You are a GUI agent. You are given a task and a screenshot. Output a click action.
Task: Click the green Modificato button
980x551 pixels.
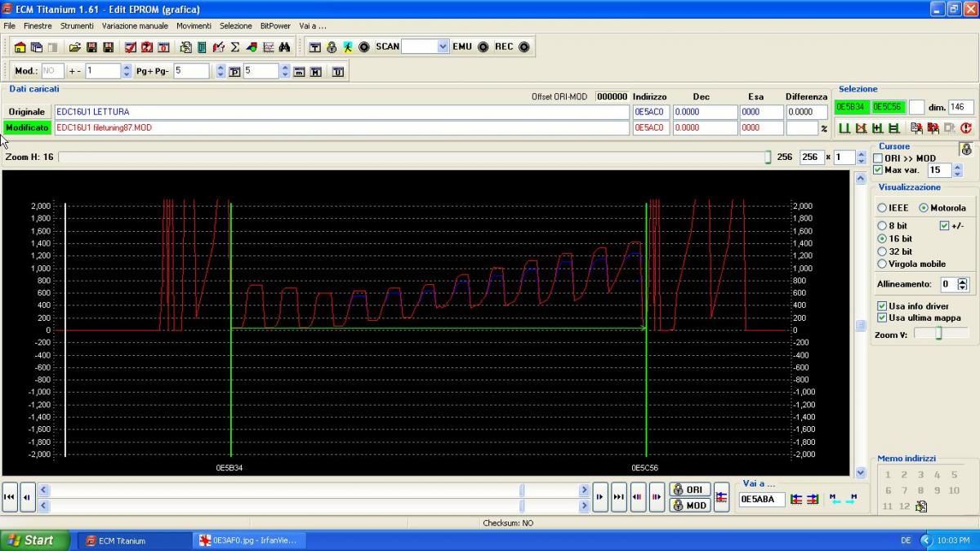point(27,128)
